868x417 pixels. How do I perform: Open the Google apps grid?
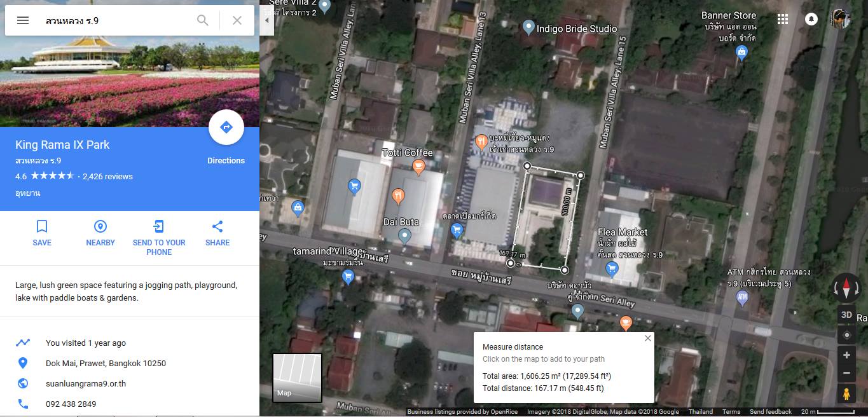783,19
